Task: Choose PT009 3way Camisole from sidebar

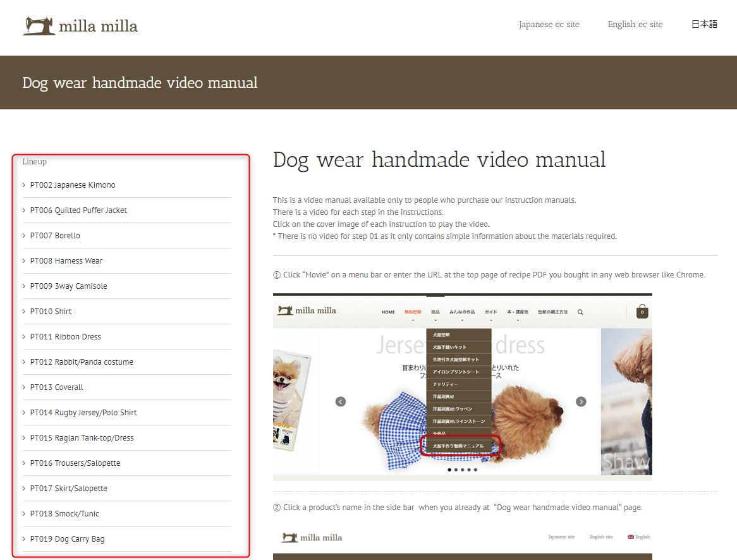Action: (69, 286)
